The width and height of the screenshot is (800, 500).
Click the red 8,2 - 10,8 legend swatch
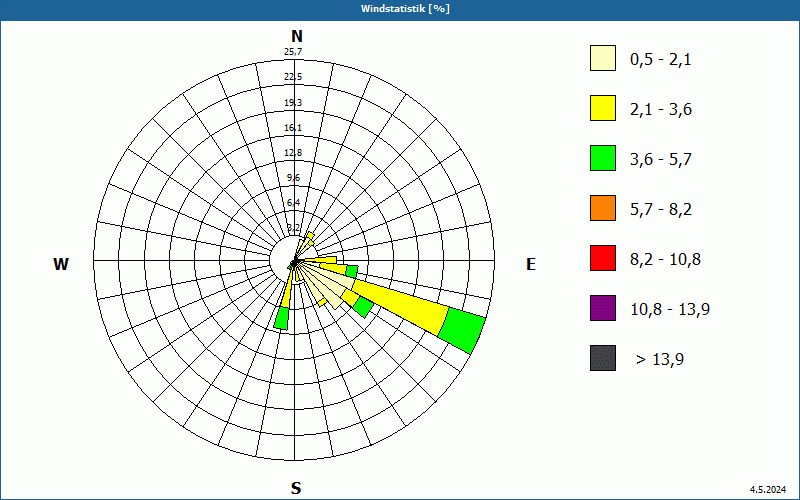(603, 258)
